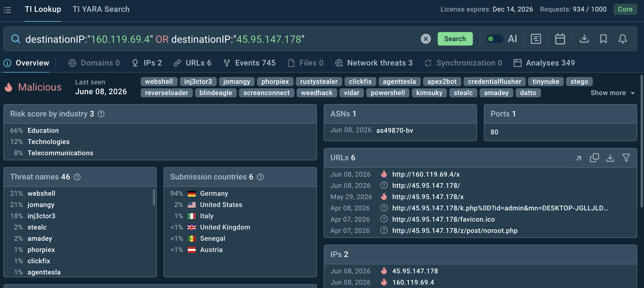This screenshot has height=288, width=644.
Task: Switch to TI YARA Search tab
Action: [101, 9]
